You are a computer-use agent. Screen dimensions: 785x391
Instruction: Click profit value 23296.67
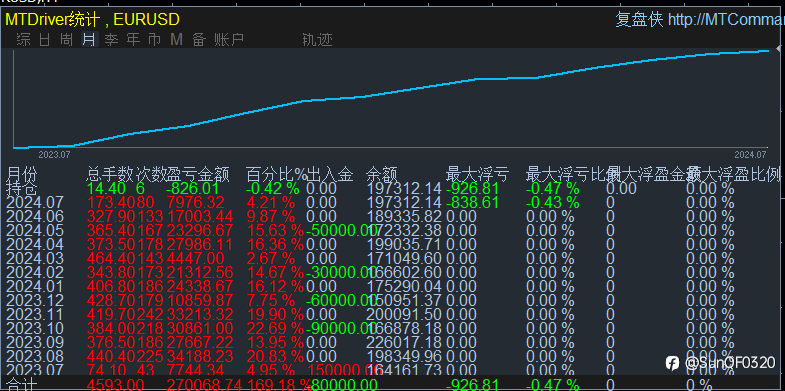199,231
